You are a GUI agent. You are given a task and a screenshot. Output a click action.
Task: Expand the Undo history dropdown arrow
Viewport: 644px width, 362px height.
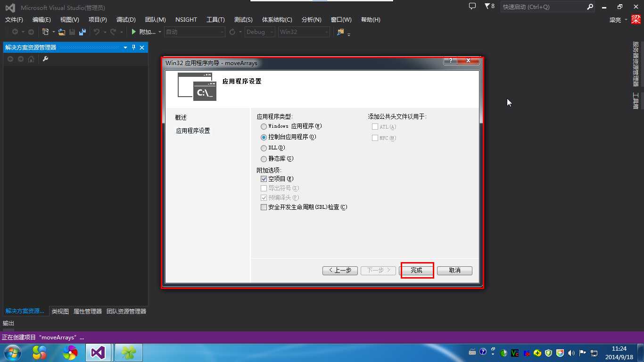point(105,32)
